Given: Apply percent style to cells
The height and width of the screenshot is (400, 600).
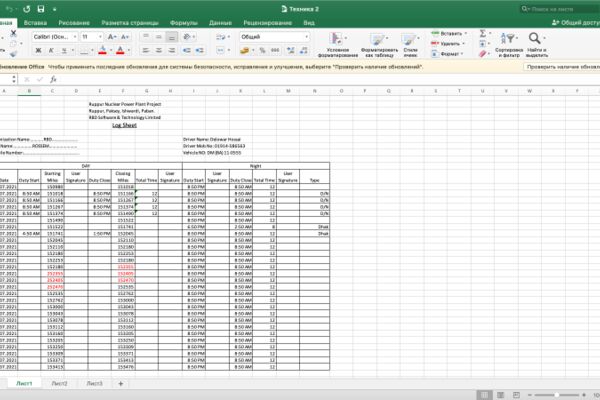Looking at the screenshot, I should pyautogui.click(x=262, y=50).
